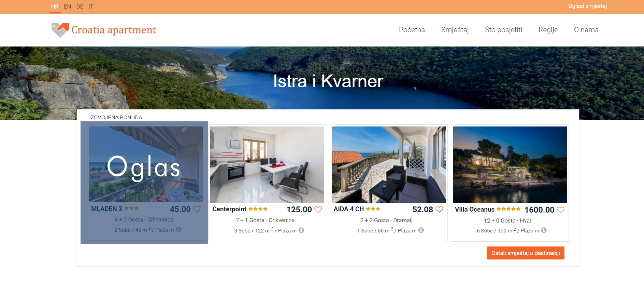Click the Croatia apartment logo
The image size is (644, 281).
point(104,30)
